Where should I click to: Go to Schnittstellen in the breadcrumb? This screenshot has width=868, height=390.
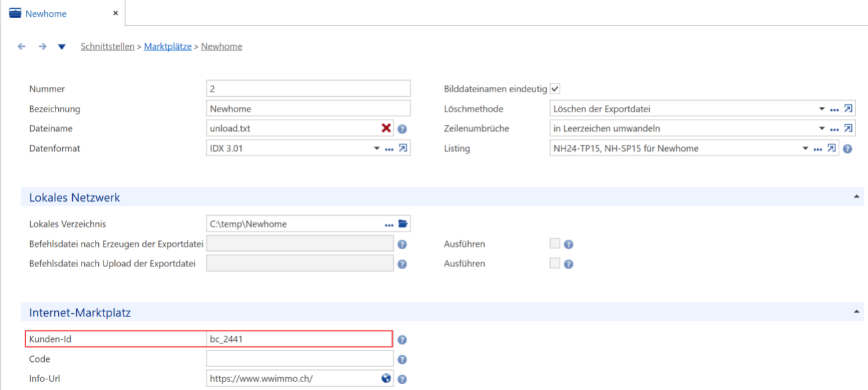(107, 47)
